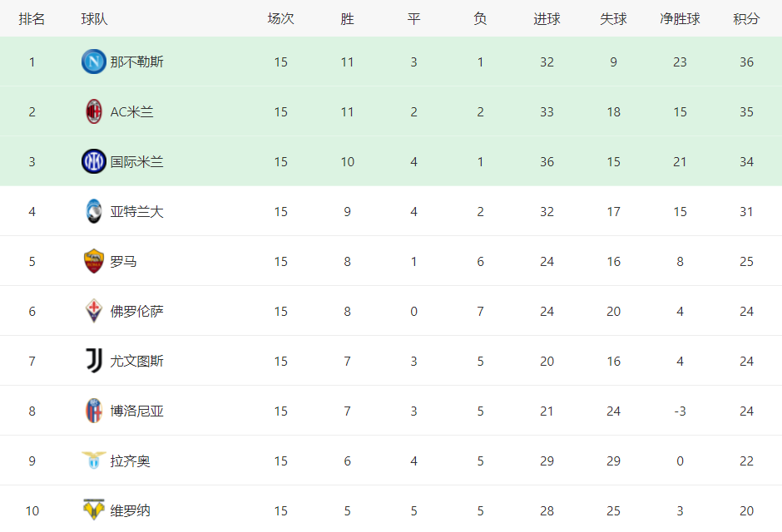The width and height of the screenshot is (782, 532).
Task: Open the 那不勒斯 team link
Action: tap(136, 62)
